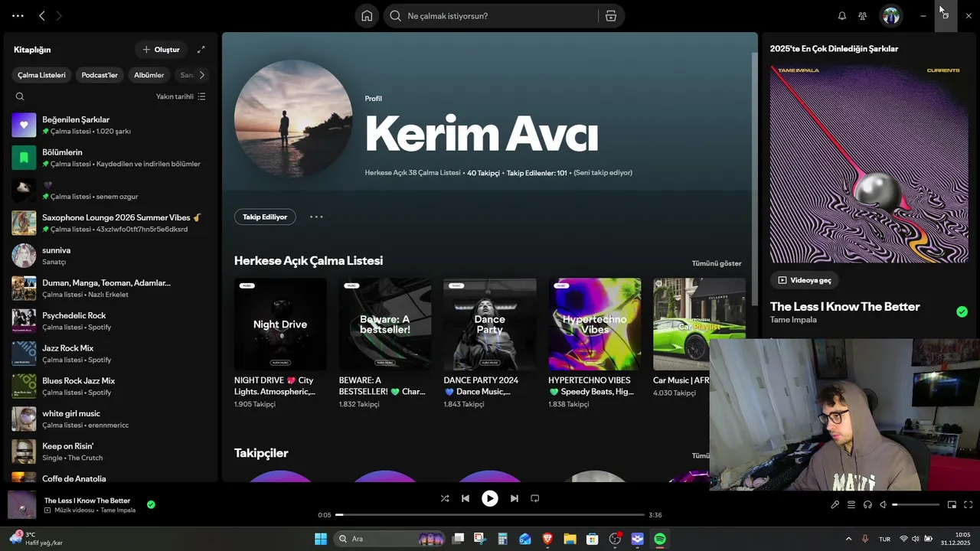This screenshot has width=980, height=551.
Task: Open the three-dot app menu
Action: coord(18,16)
